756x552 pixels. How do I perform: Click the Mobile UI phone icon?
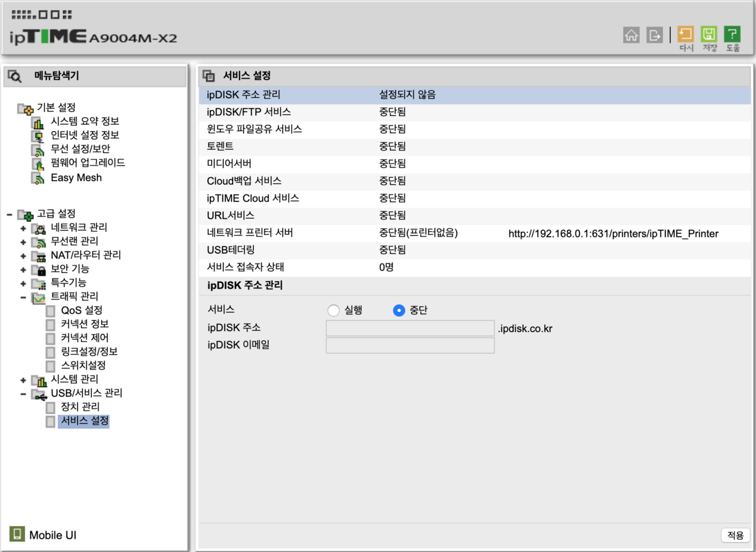[x=17, y=534]
